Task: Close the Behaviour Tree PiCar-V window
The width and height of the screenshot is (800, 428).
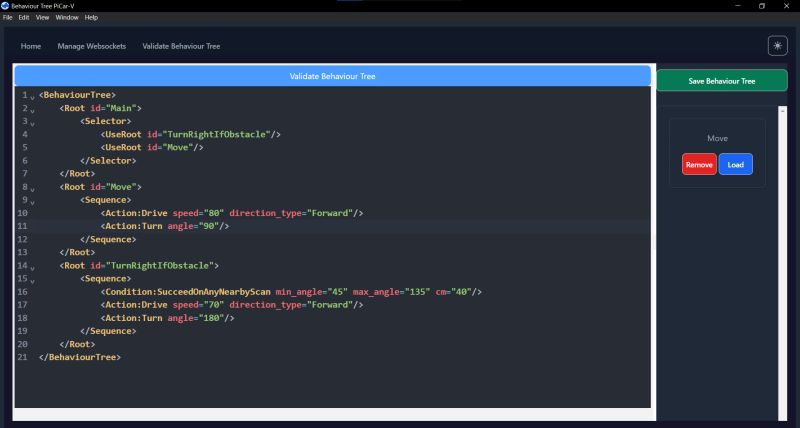Action: click(786, 6)
